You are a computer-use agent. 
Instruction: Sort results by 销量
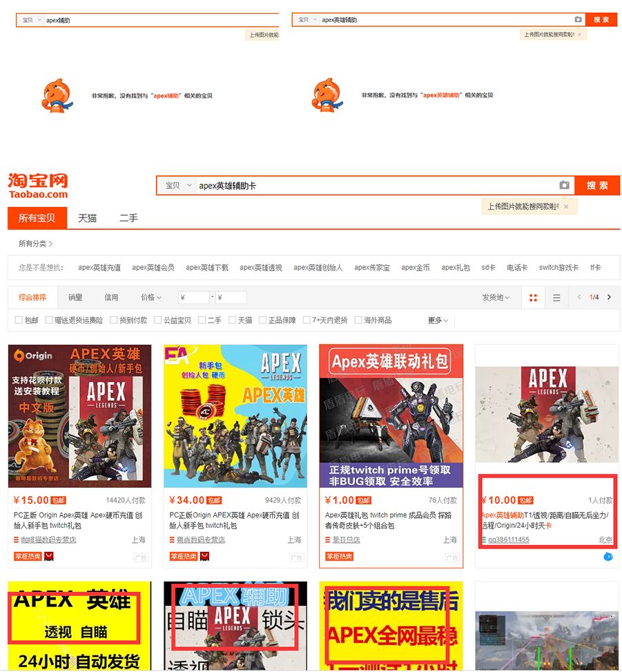pos(75,297)
